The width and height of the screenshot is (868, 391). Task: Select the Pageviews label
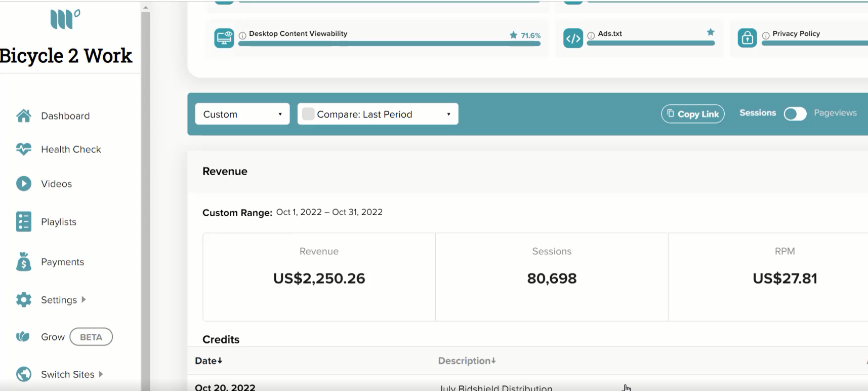click(x=835, y=113)
